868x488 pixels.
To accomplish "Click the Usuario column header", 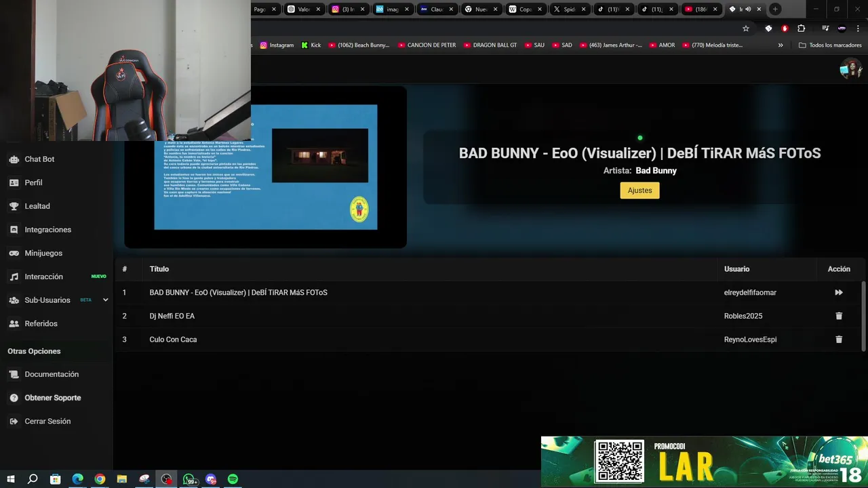I will (x=736, y=269).
